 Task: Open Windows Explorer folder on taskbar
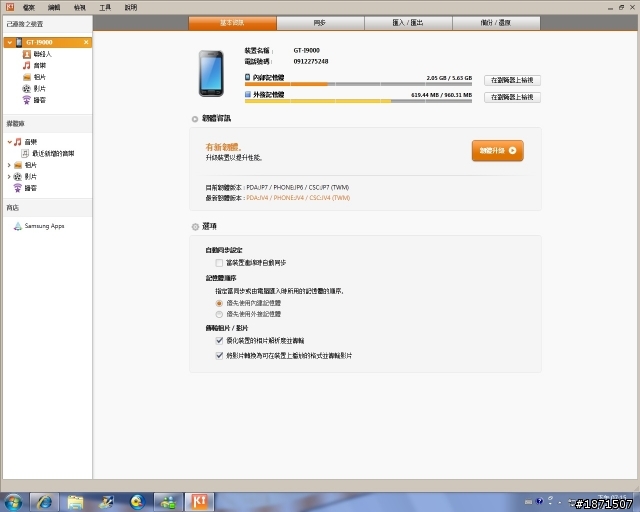[x=75, y=502]
